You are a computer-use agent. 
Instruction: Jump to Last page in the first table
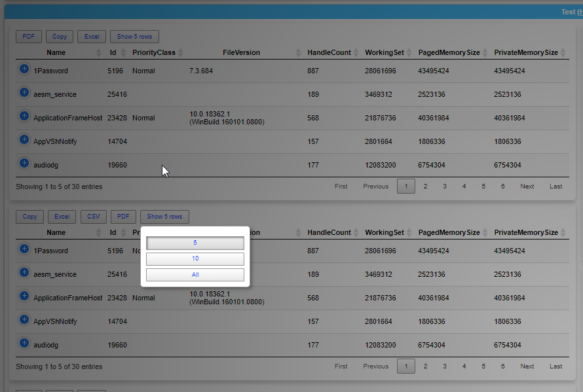click(555, 187)
